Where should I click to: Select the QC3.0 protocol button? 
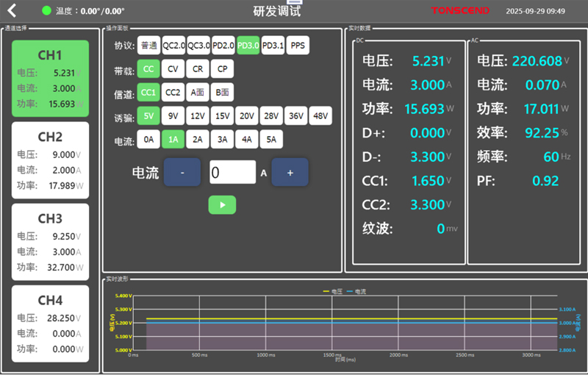pyautogui.click(x=198, y=46)
